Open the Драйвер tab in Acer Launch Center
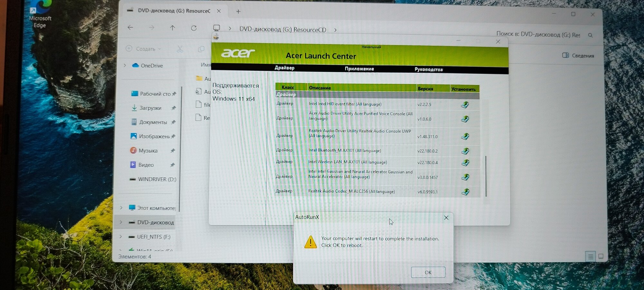The image size is (644, 290). point(284,68)
